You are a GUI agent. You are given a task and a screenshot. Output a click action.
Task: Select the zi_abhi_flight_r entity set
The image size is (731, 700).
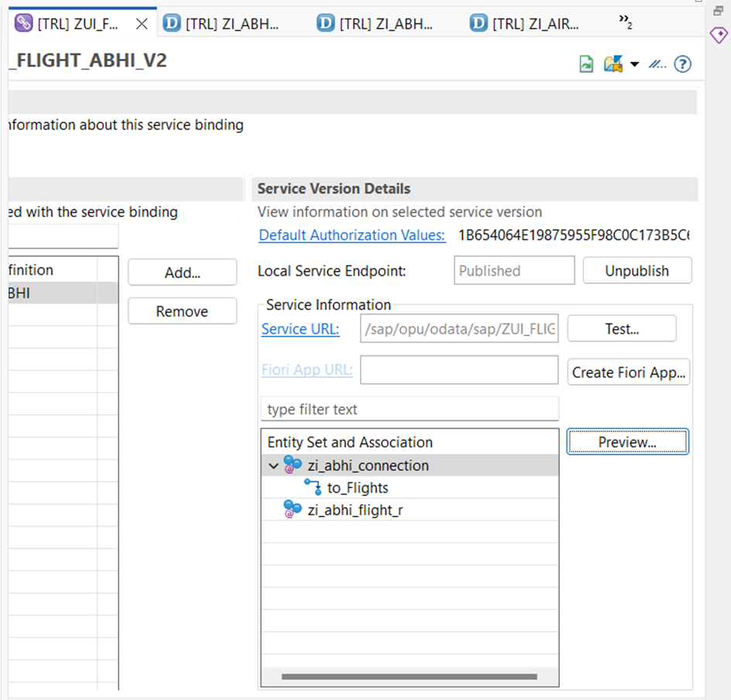[x=355, y=510]
